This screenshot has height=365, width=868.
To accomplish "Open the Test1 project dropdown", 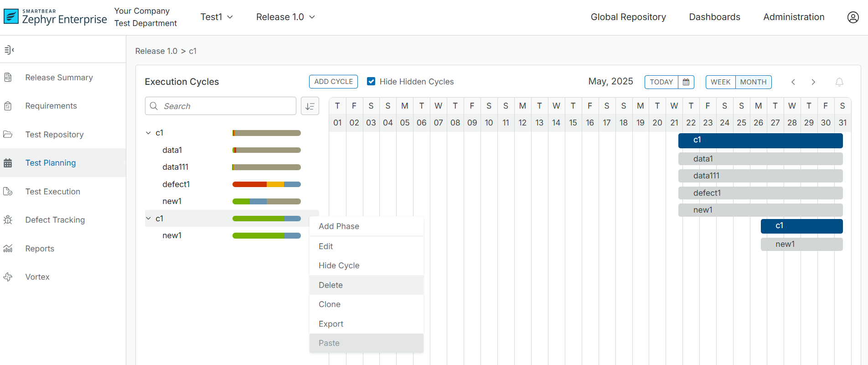I will tap(217, 17).
